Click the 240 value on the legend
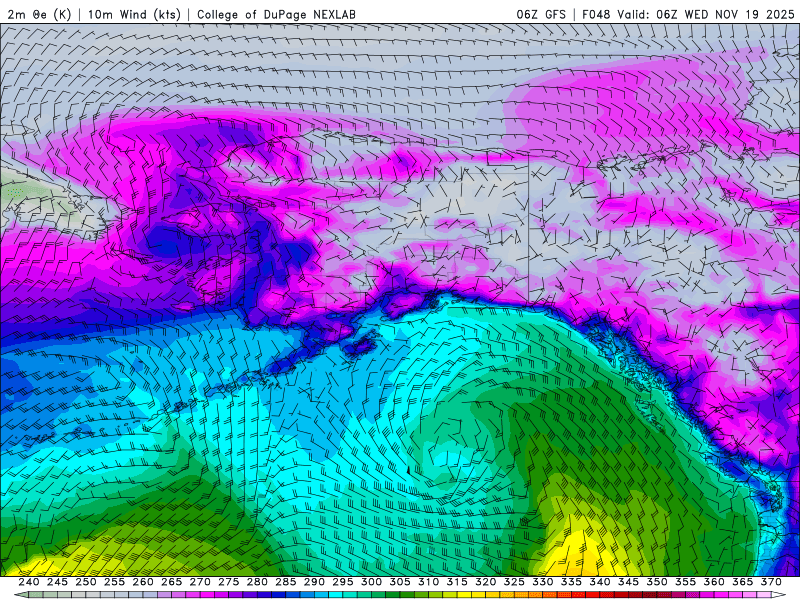800x600 pixels. click(x=29, y=582)
